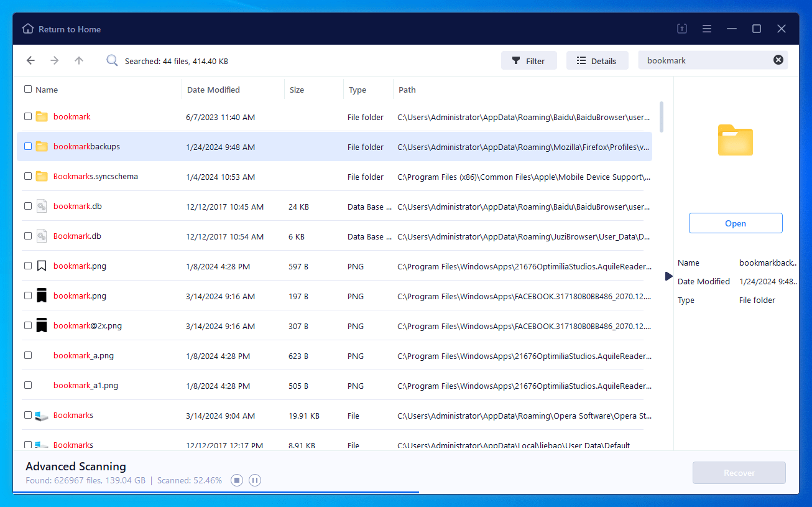Toggle the select-all checkbox in the header row
812x507 pixels.
(x=27, y=89)
